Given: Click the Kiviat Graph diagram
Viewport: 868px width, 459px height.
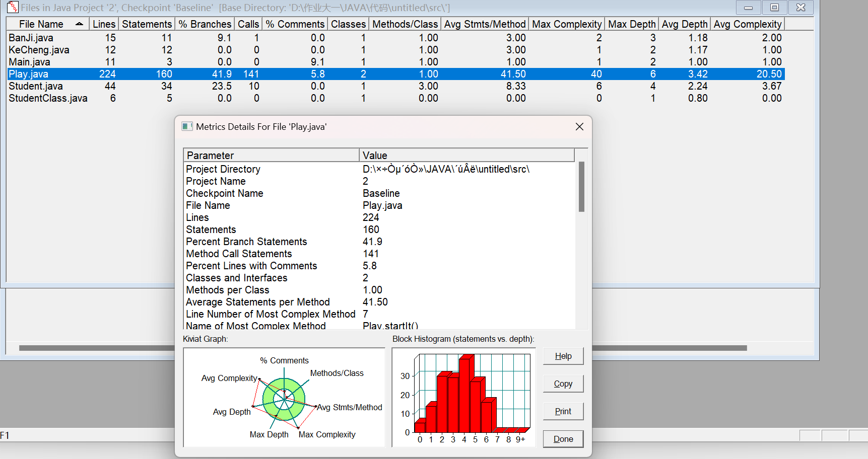Looking at the screenshot, I should (284, 398).
